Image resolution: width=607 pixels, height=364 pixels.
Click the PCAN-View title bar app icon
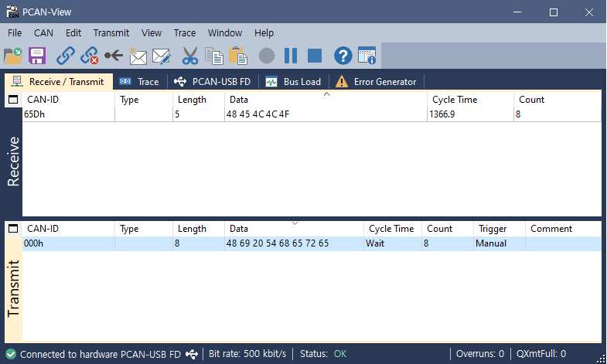click(12, 12)
